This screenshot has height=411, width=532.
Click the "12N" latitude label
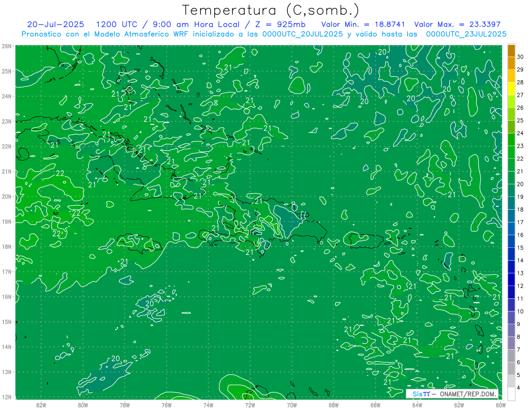coord(6,397)
